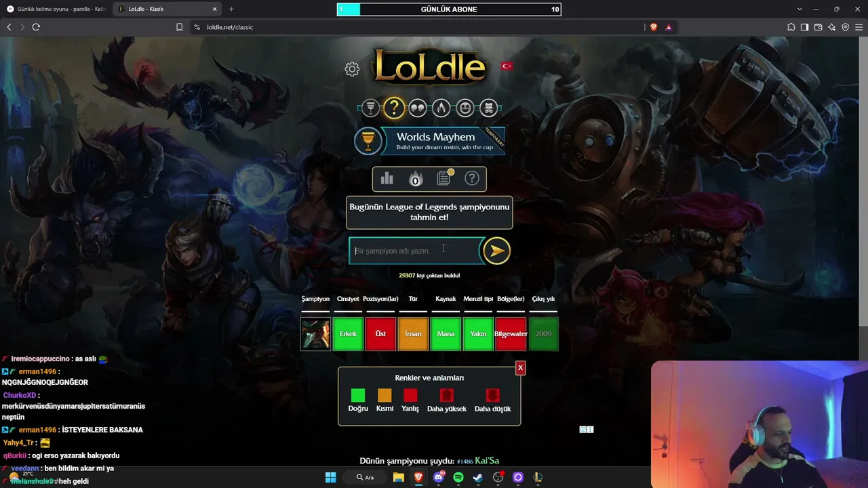Close the 'LoLdle - Klasik' tab
868x488 pixels.
tap(215, 9)
